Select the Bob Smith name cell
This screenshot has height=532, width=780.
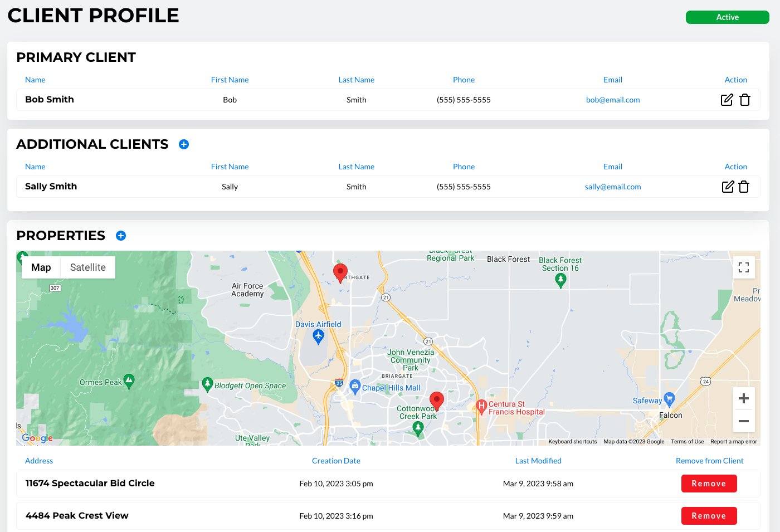[50, 100]
